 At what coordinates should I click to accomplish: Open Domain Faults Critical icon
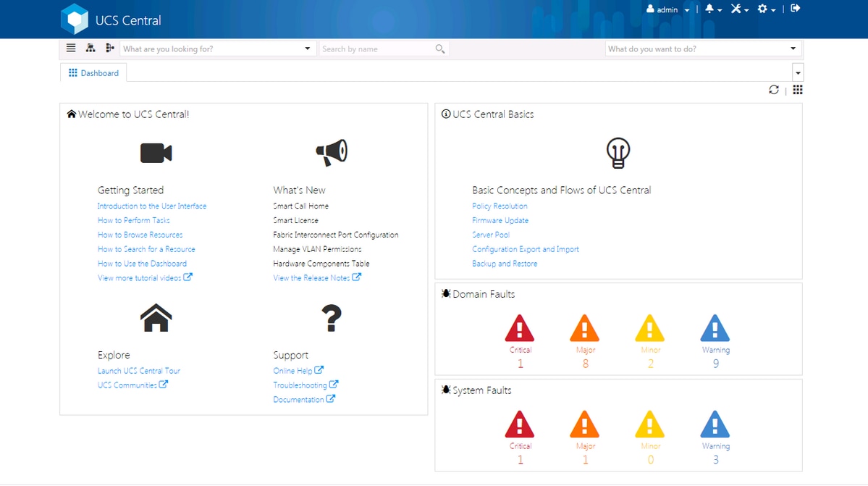point(520,327)
